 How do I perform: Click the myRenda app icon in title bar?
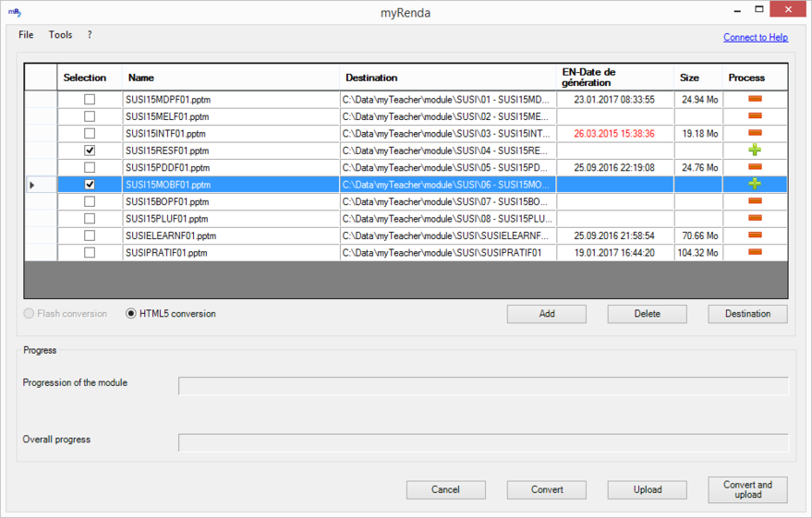tap(14, 13)
